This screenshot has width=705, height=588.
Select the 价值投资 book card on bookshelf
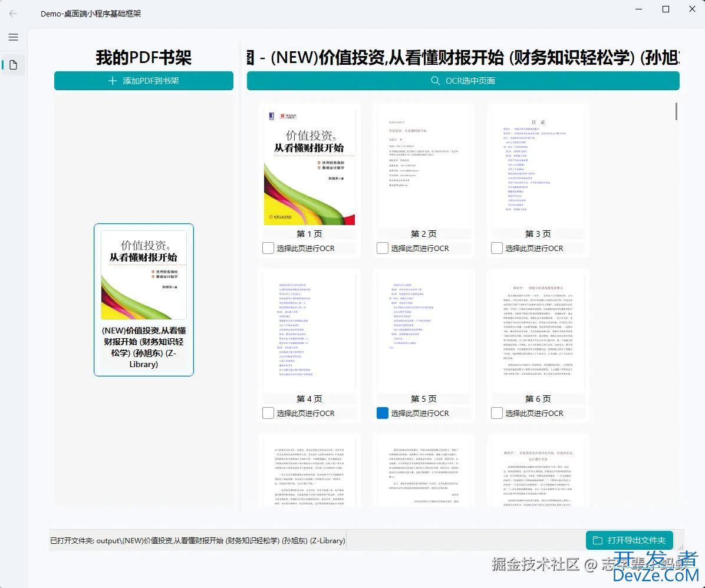click(x=144, y=299)
